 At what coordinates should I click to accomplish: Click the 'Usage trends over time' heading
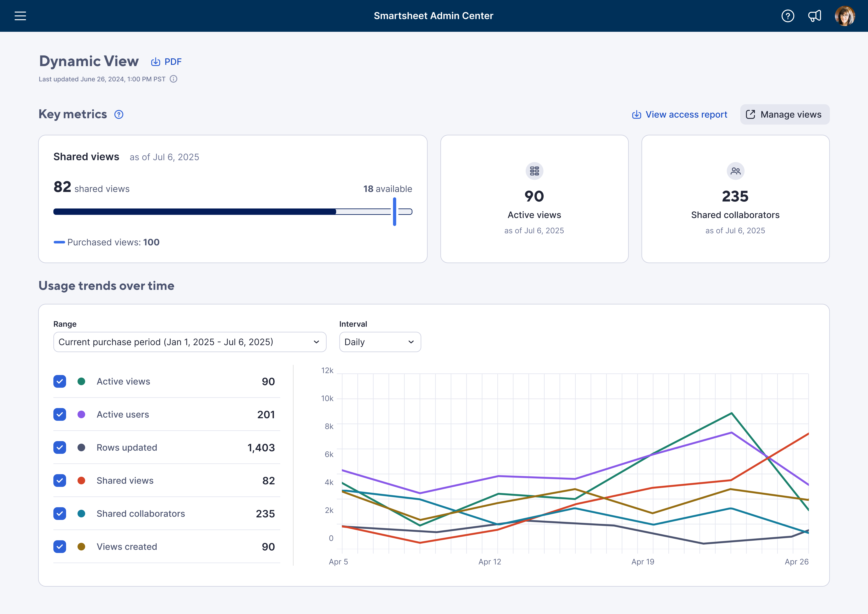(x=107, y=286)
